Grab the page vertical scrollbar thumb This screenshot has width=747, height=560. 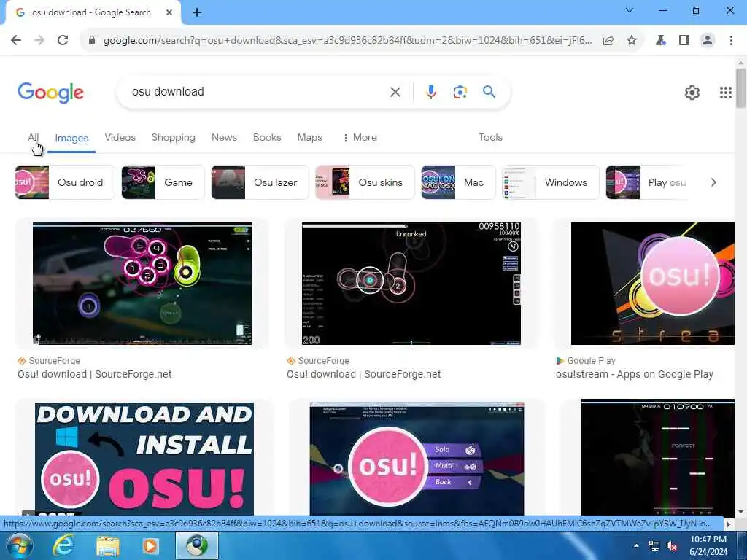[x=740, y=88]
